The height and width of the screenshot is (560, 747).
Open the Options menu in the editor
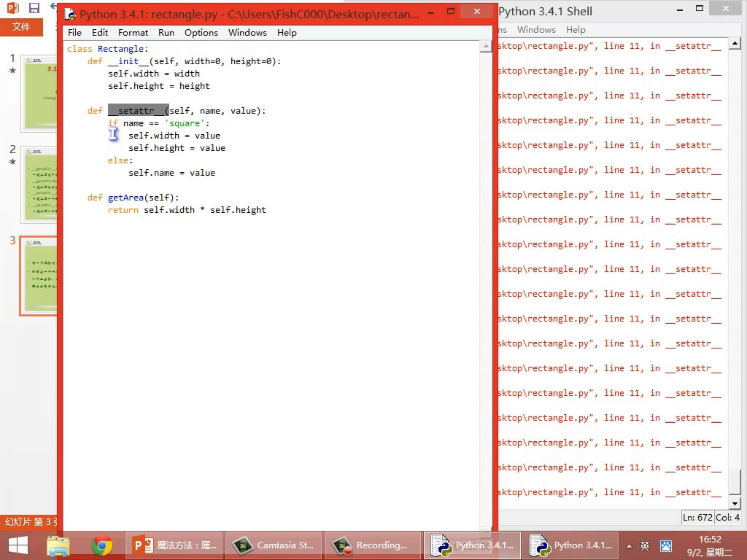click(x=201, y=33)
